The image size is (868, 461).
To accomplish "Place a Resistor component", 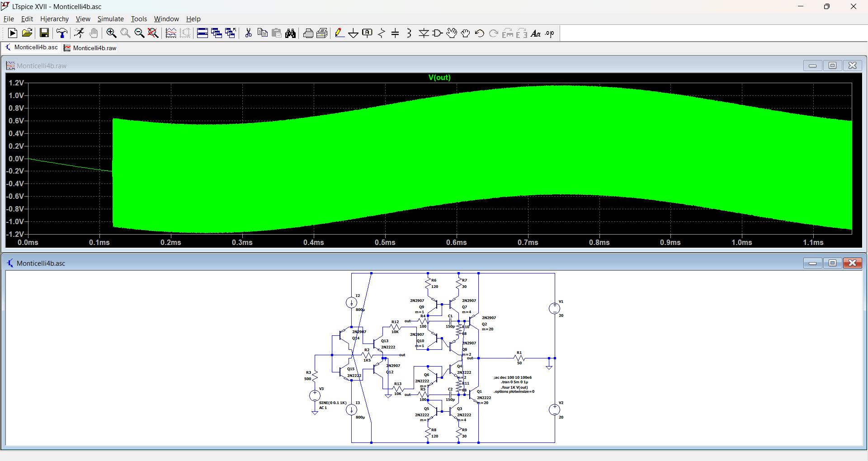I will [x=382, y=33].
